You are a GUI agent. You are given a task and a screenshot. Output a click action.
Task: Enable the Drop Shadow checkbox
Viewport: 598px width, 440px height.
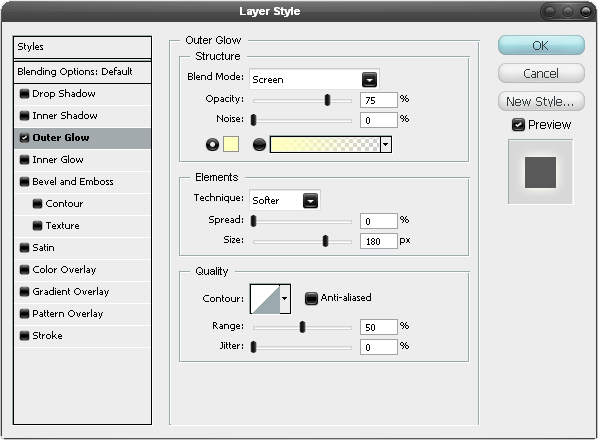pos(24,93)
